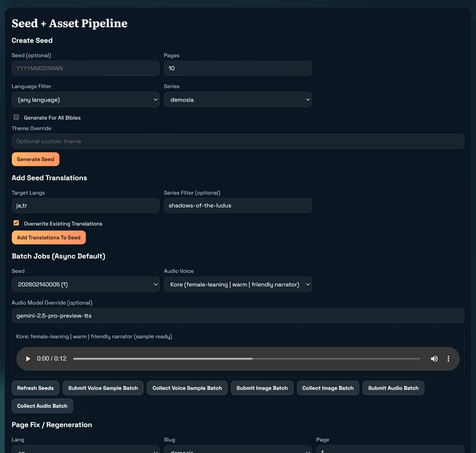
Task: Click Submit Audio Batch button
Action: point(393,388)
